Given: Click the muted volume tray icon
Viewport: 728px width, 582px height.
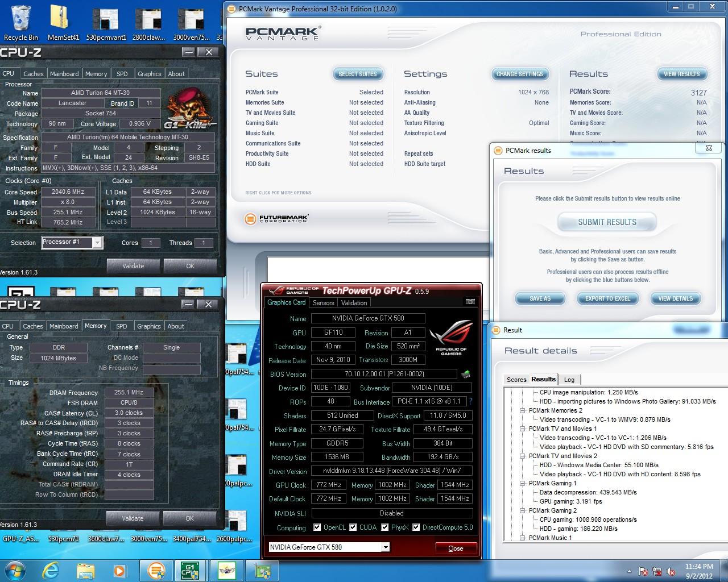Looking at the screenshot, I should (671, 571).
